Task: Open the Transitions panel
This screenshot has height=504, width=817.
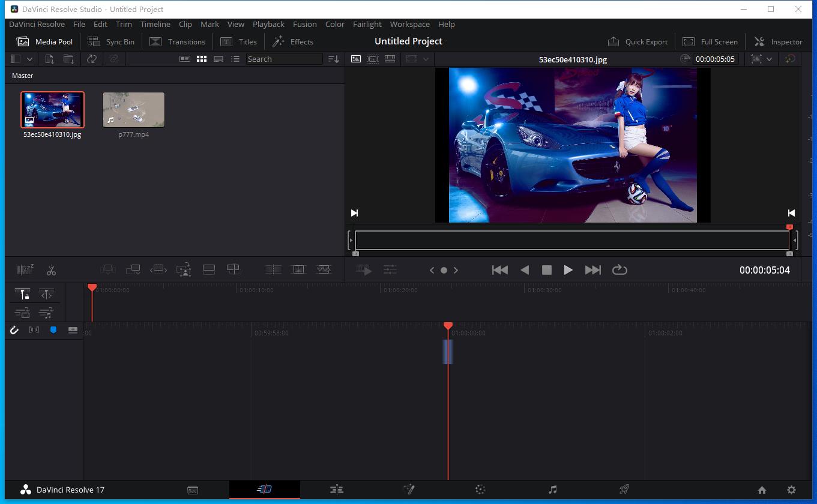Action: (177, 41)
